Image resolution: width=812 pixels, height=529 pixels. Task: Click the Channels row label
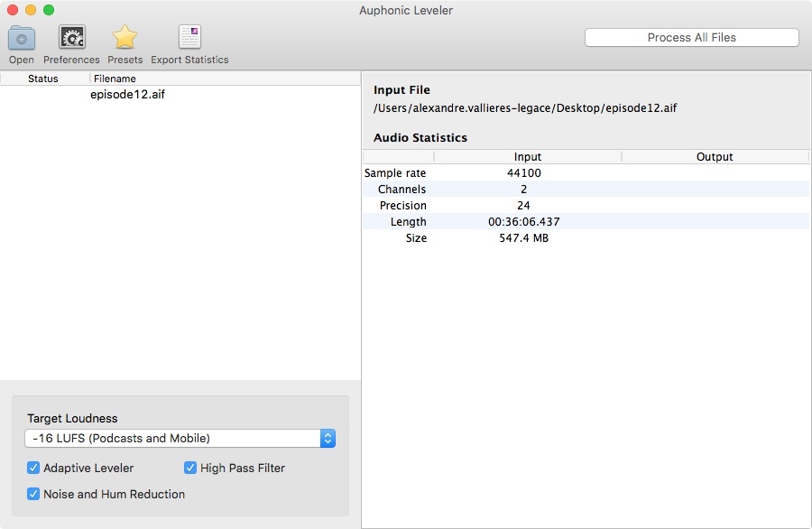click(x=401, y=189)
